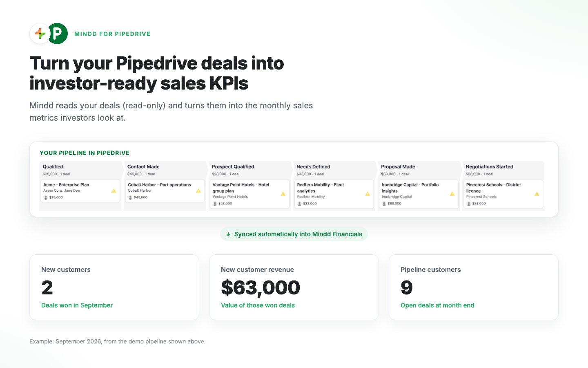Click person avatar icon beside $25,000
This screenshot has width=588, height=368.
point(46,197)
